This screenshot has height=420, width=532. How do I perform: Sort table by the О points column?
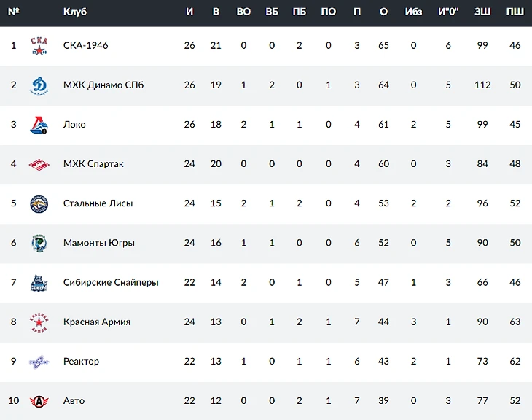(x=383, y=12)
